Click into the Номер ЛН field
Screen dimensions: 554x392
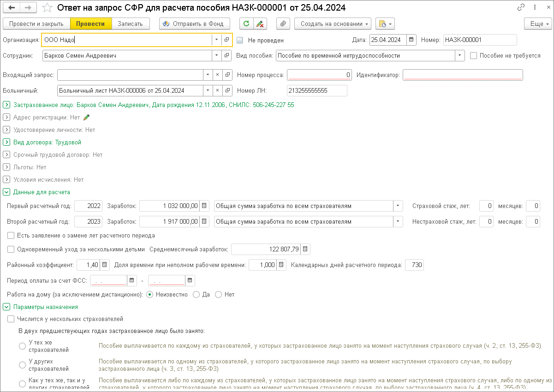317,90
